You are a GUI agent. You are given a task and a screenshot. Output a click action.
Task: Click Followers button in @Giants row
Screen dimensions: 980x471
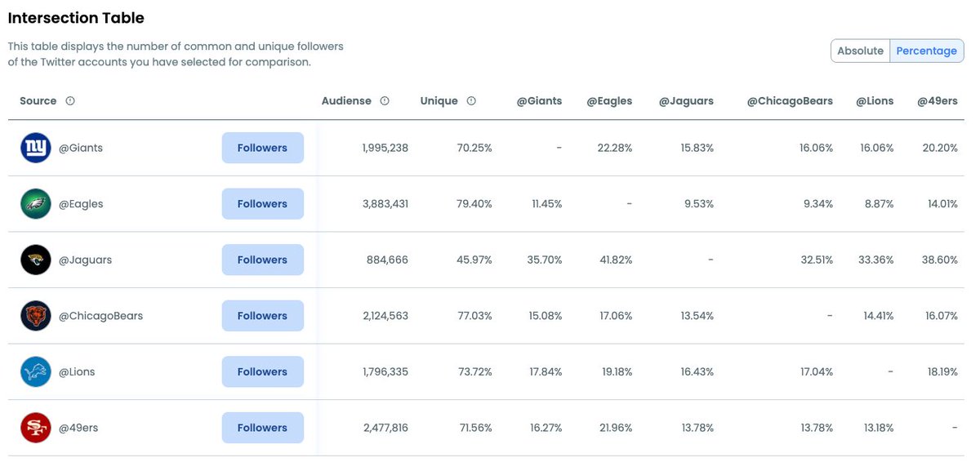click(263, 148)
